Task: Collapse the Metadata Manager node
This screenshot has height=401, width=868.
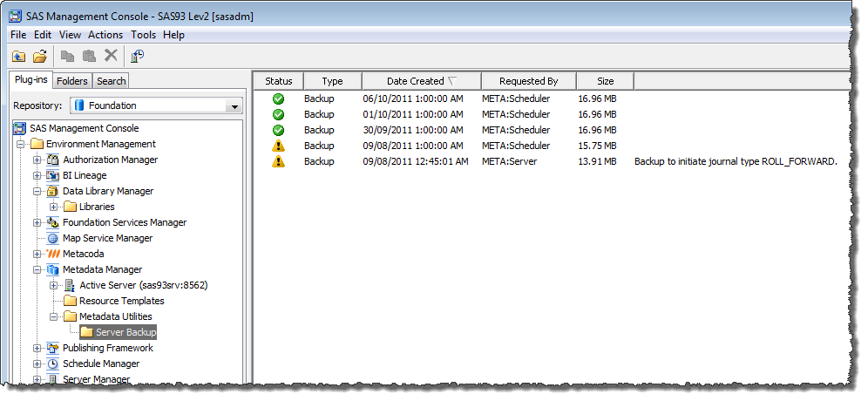Action: tap(37, 269)
